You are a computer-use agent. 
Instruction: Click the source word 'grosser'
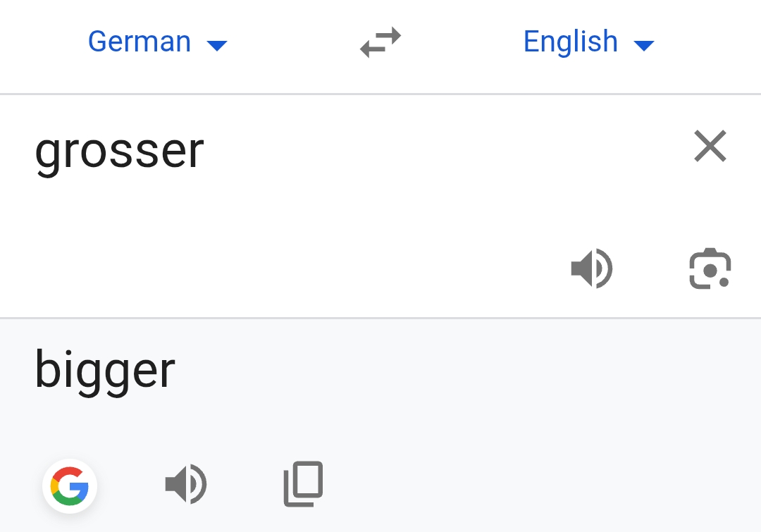pyautogui.click(x=120, y=151)
